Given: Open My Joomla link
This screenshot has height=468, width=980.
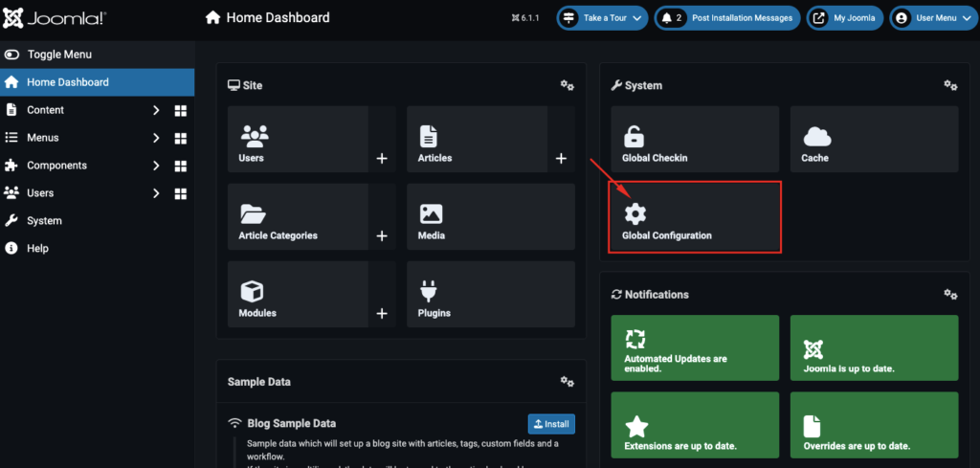Looking at the screenshot, I should click(x=845, y=18).
